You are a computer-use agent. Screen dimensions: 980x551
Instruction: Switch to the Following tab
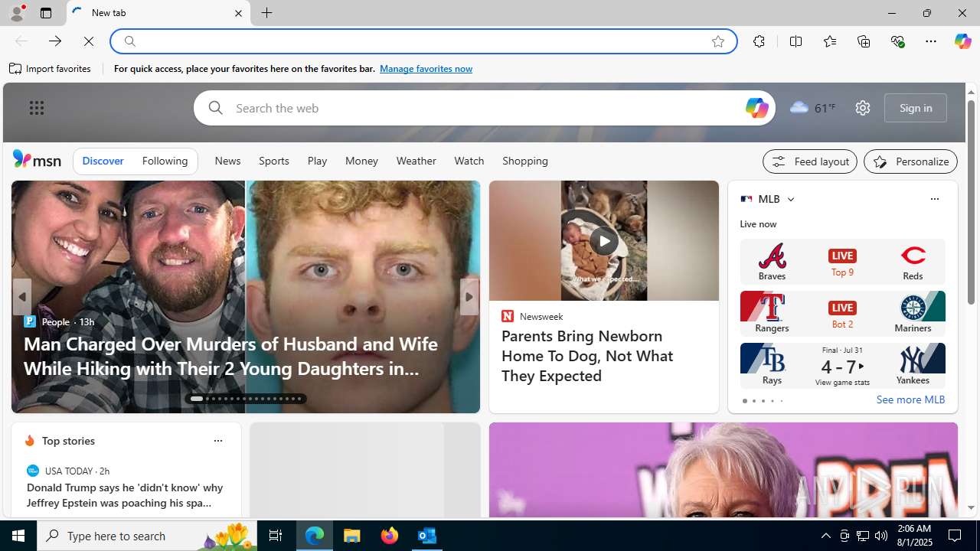pyautogui.click(x=165, y=161)
